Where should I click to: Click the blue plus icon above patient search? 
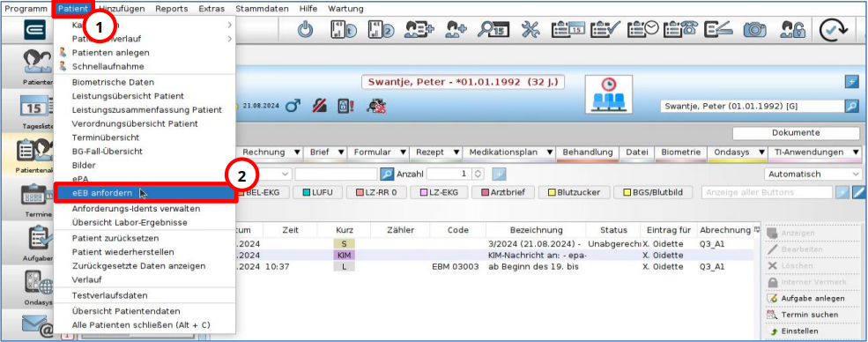(x=851, y=82)
